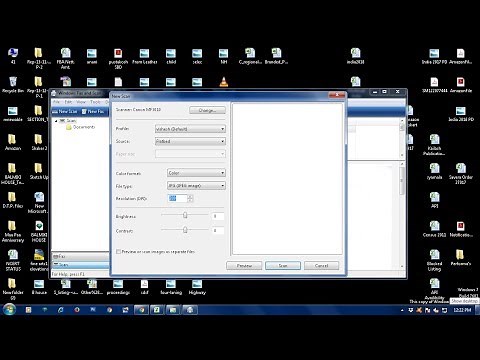The height and width of the screenshot is (360, 480).
Task: Click the Scan button in New Scan dialog
Action: tap(283, 266)
